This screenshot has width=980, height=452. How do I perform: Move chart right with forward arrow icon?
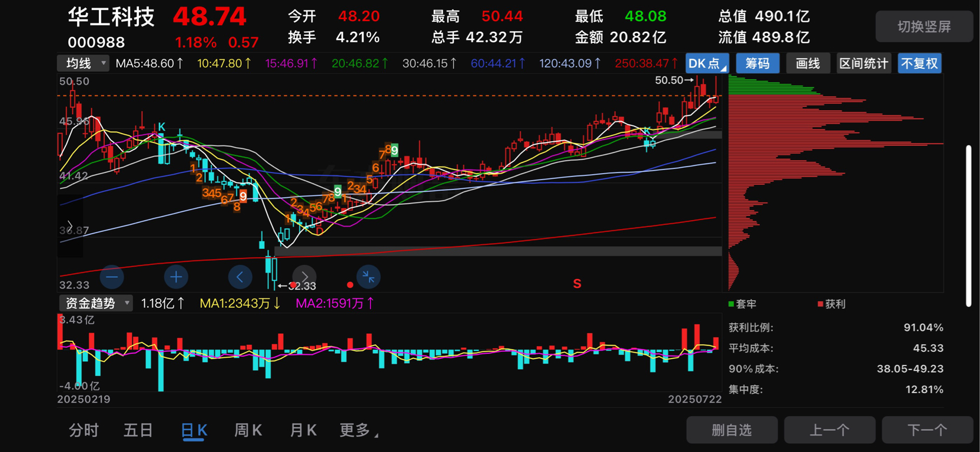(304, 277)
